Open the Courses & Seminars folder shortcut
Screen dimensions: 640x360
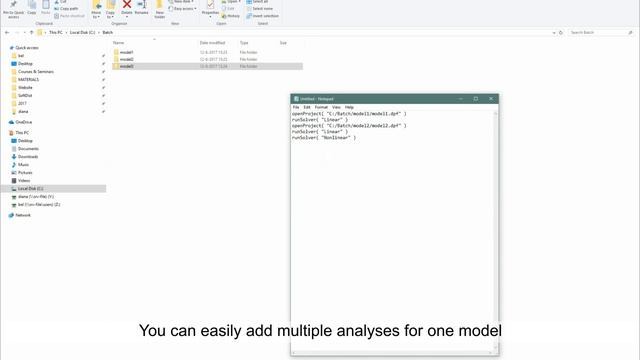pyautogui.click(x=36, y=72)
